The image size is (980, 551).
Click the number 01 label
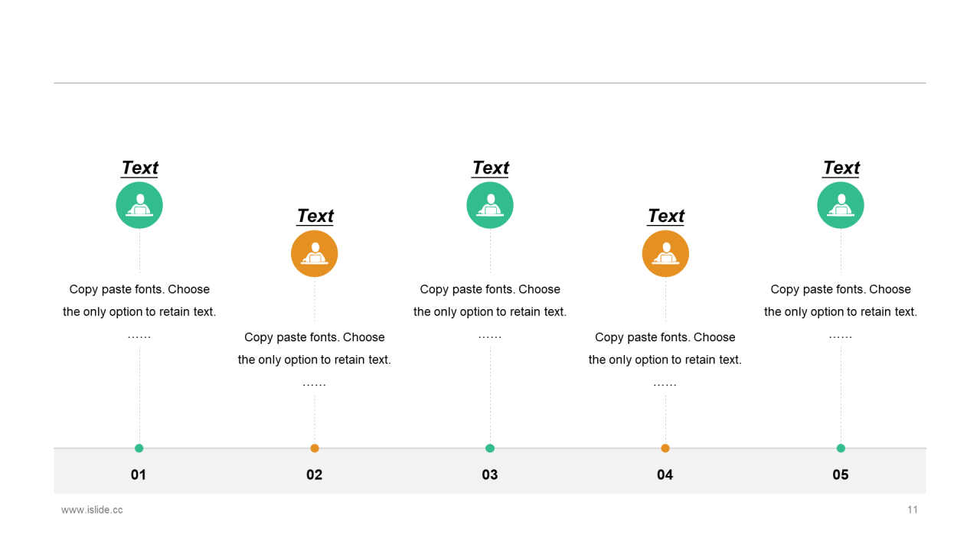(x=139, y=474)
